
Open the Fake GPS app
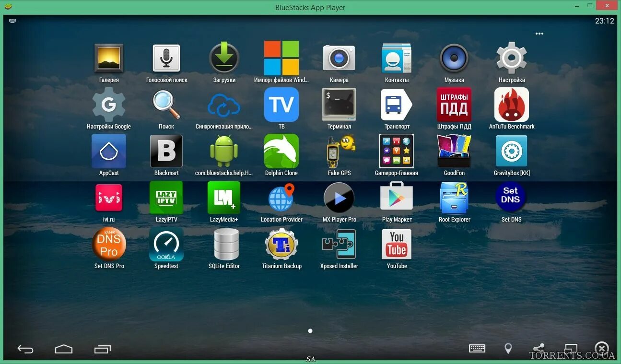click(x=339, y=151)
